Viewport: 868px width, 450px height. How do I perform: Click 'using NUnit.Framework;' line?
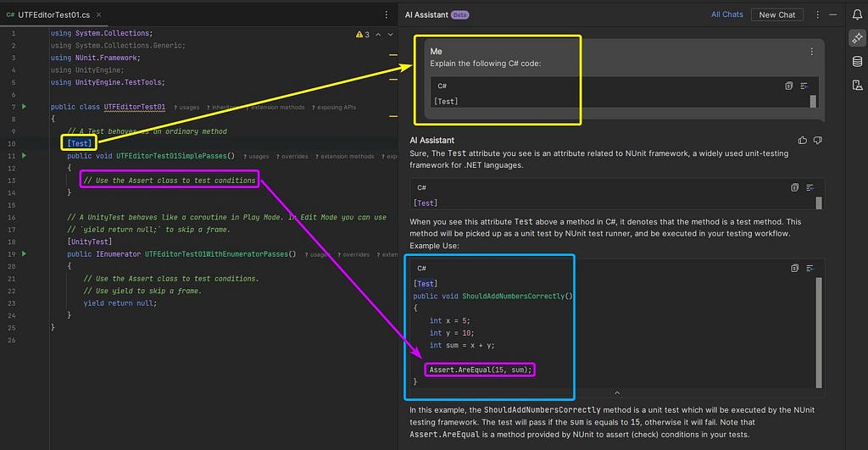[95, 58]
